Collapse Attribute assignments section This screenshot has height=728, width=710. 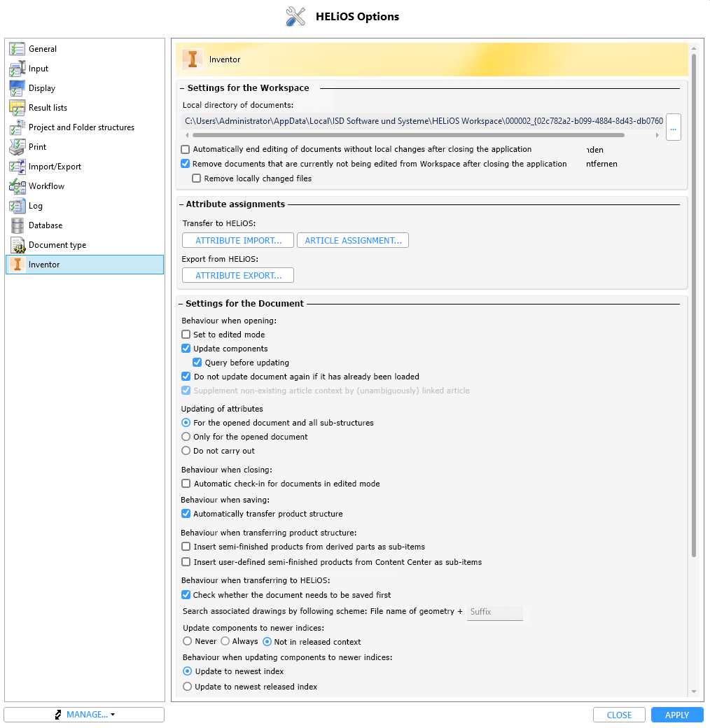click(181, 204)
